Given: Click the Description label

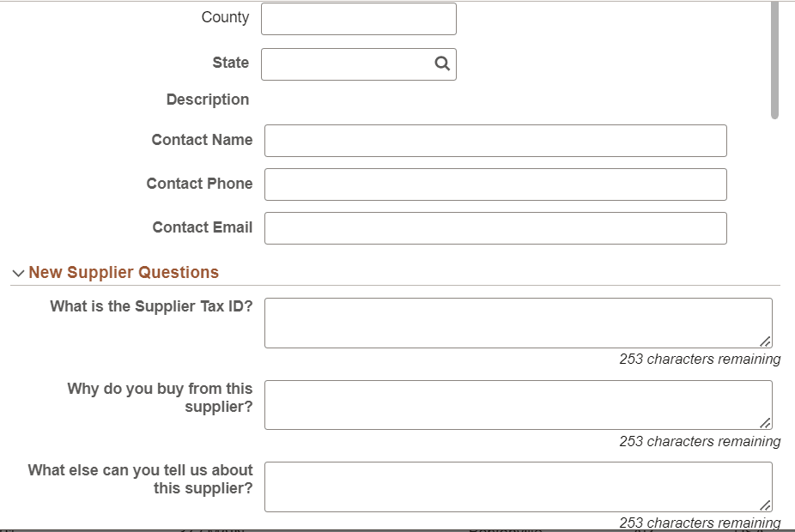Looking at the screenshot, I should click(207, 100).
